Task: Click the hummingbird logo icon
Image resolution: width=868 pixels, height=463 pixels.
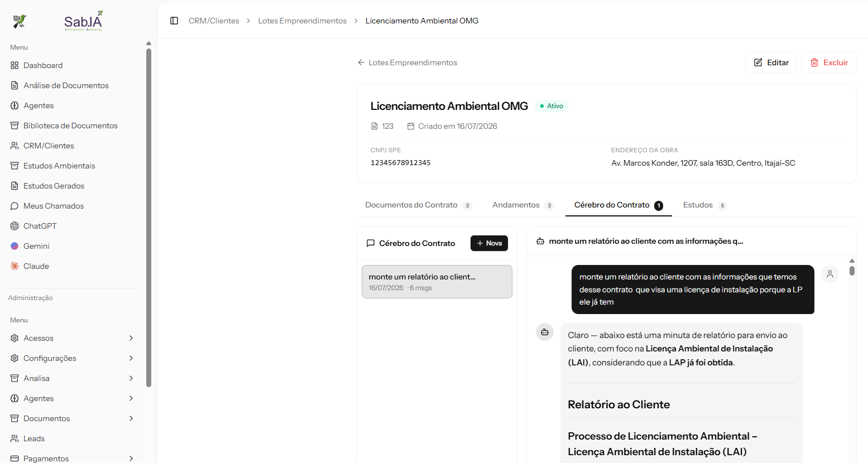Action: point(20,21)
